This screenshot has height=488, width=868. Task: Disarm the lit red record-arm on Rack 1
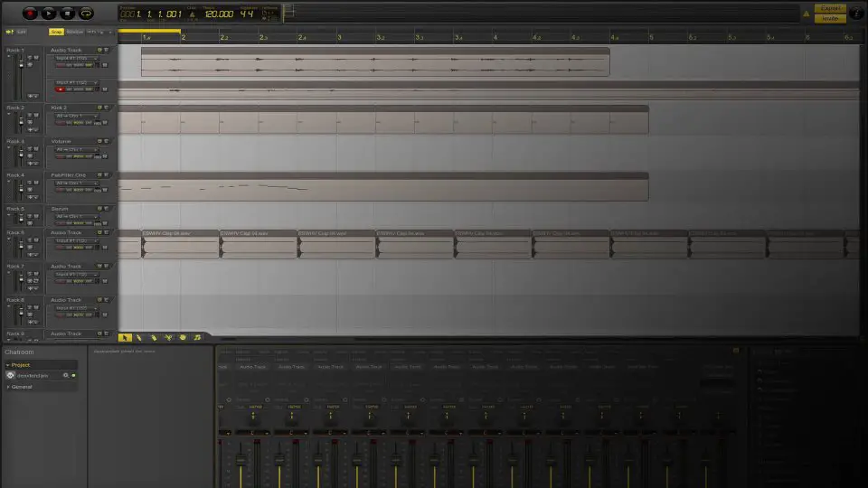60,89
